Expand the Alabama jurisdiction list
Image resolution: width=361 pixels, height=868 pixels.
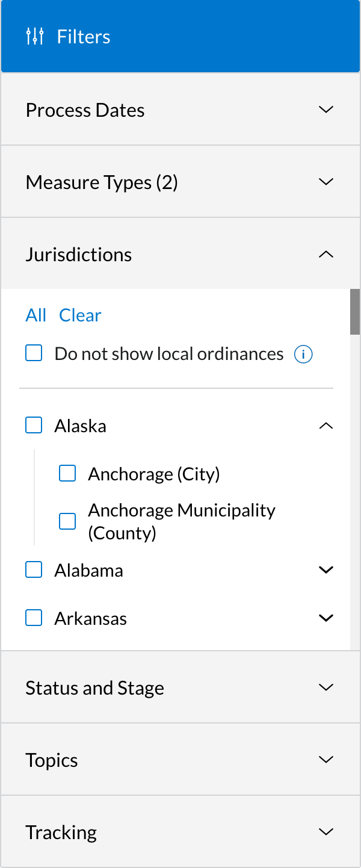(326, 569)
